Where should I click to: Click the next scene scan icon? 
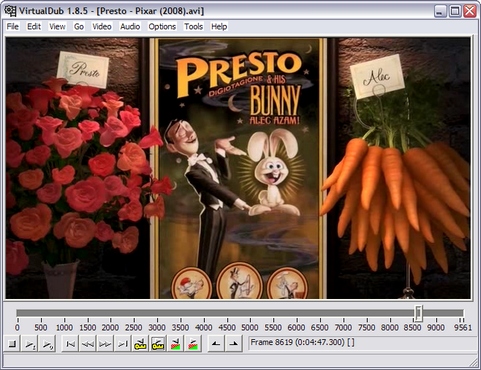click(x=193, y=344)
